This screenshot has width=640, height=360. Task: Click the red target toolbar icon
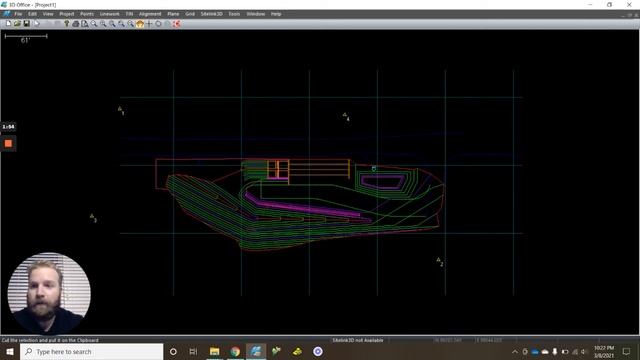(177, 24)
